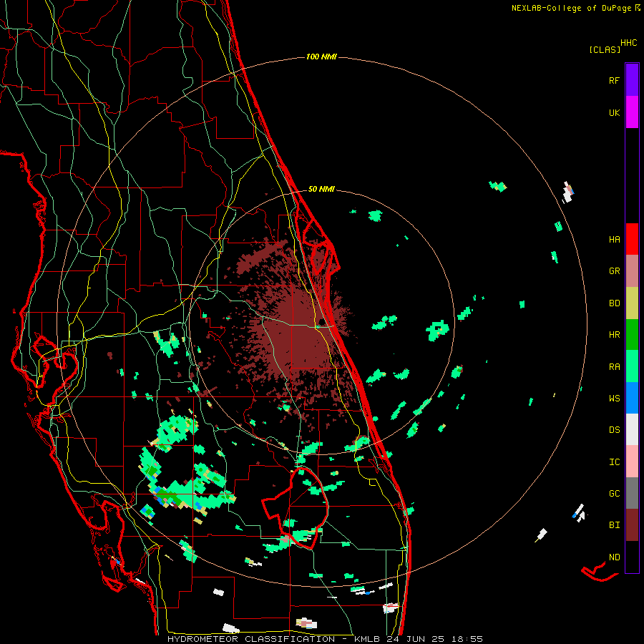Click the '18:55' timestamp in footer

pyautogui.click(x=467, y=639)
